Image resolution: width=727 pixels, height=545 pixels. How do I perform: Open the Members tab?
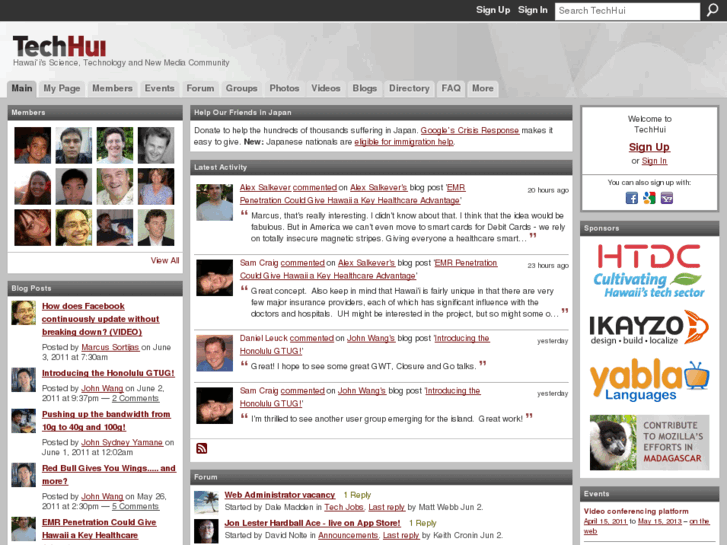click(112, 88)
